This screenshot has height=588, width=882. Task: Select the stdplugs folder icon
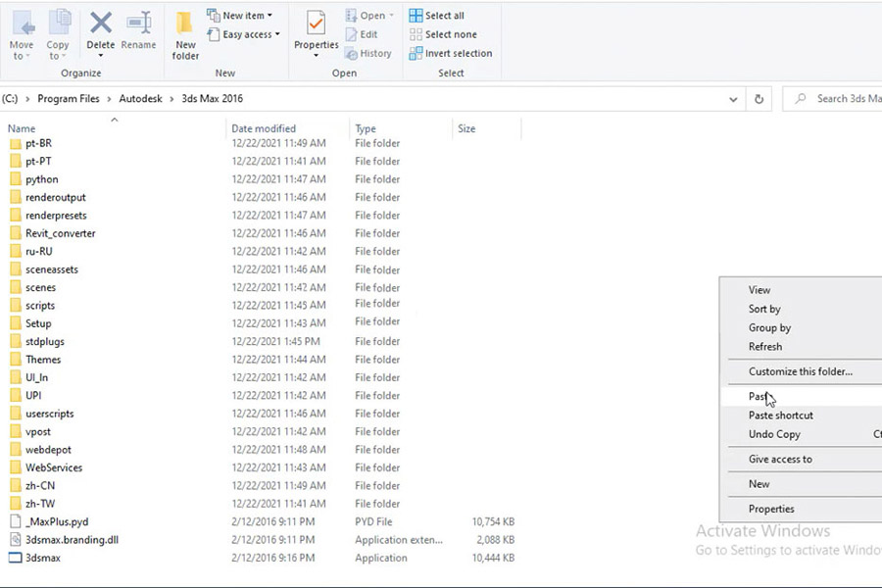[16, 342]
